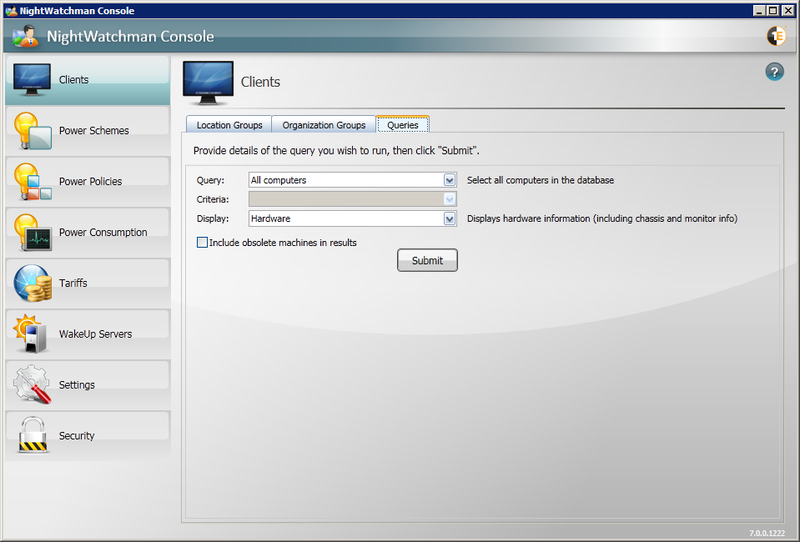Open the Settings wrench icon
The height and width of the screenshot is (542, 800).
point(32,385)
